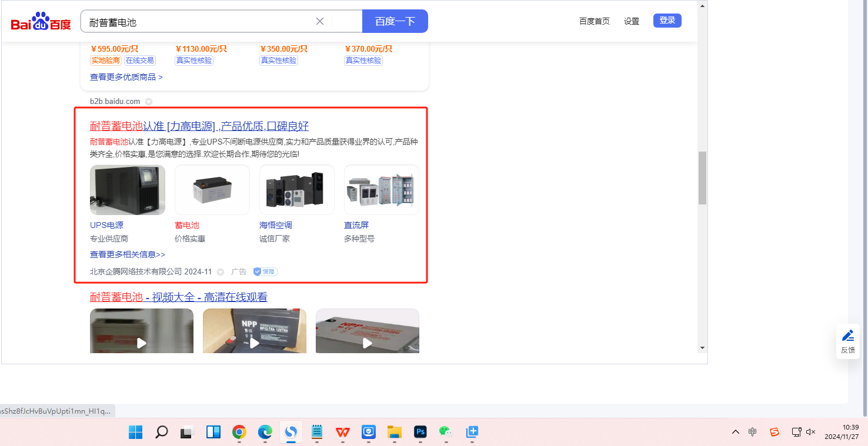Open the Notepad app on taskbar
This screenshot has height=446, width=868.
[x=316, y=432]
